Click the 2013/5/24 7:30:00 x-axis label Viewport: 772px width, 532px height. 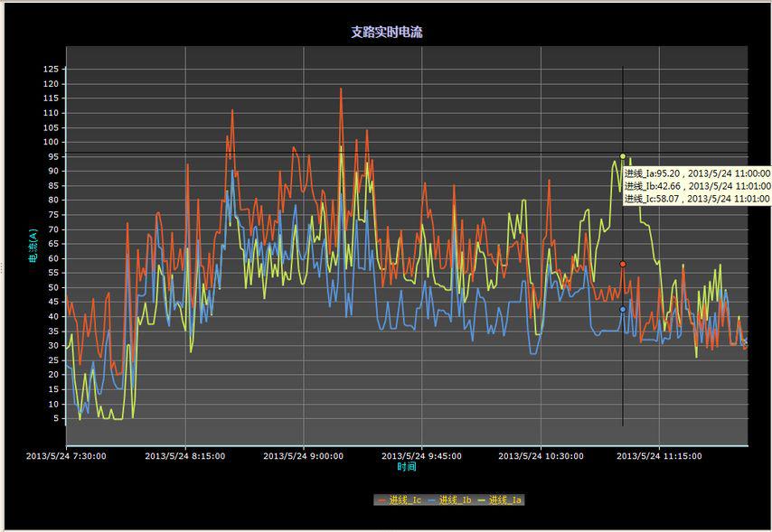pyautogui.click(x=67, y=456)
